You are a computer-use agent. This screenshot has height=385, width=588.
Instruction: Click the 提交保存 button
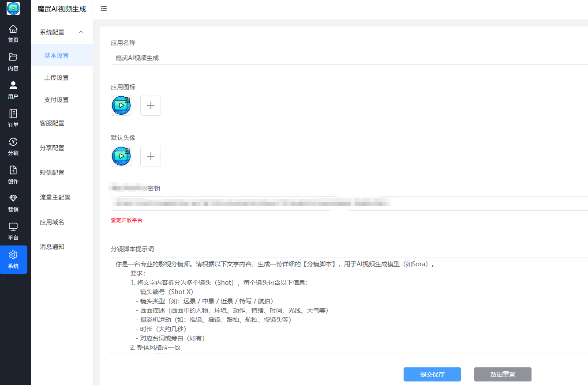click(x=432, y=374)
